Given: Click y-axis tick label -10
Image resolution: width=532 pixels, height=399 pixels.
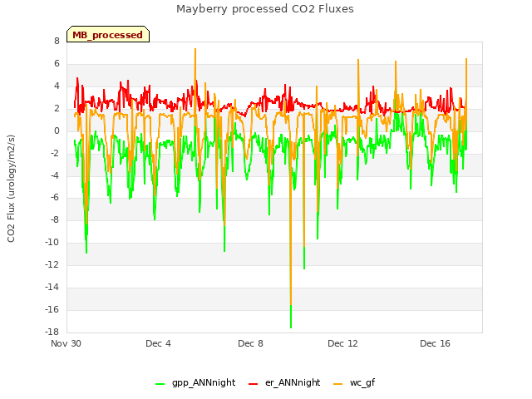Looking at the screenshot, I should click(x=52, y=242).
